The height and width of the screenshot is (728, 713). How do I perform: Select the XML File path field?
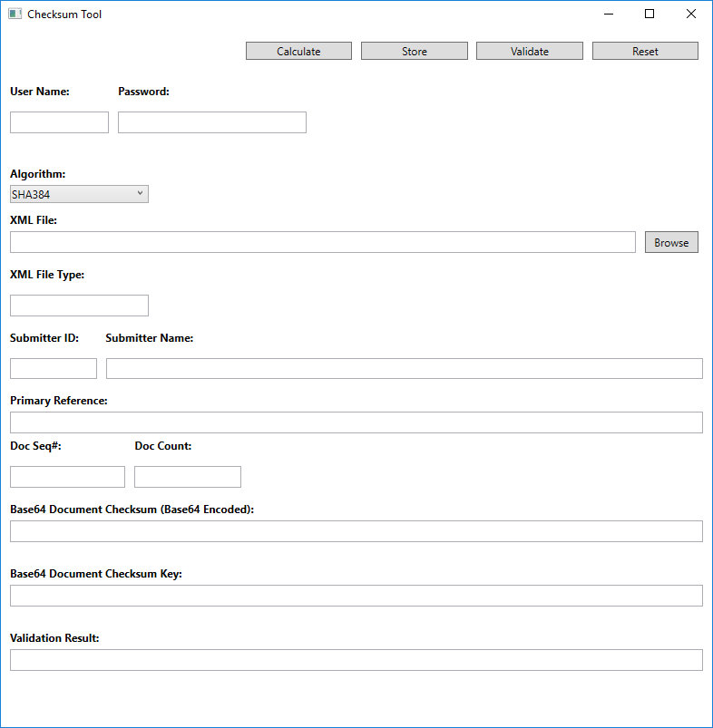(x=322, y=242)
